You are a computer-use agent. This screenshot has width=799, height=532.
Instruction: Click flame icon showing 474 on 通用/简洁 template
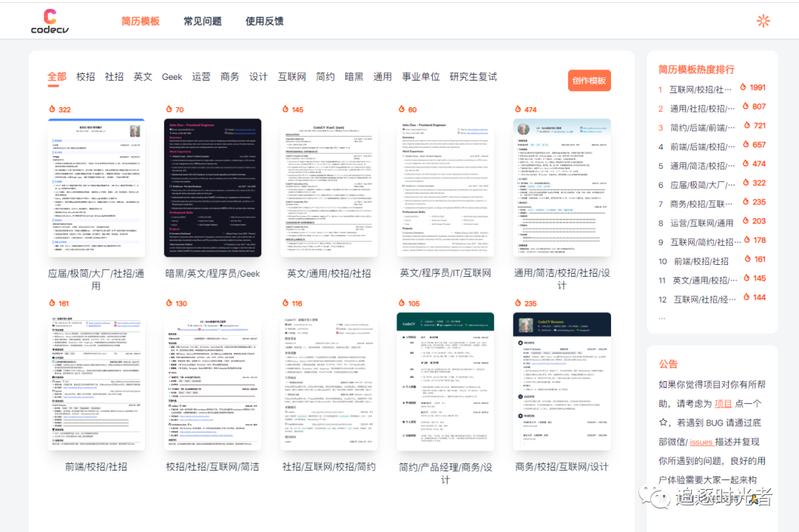tap(516, 109)
